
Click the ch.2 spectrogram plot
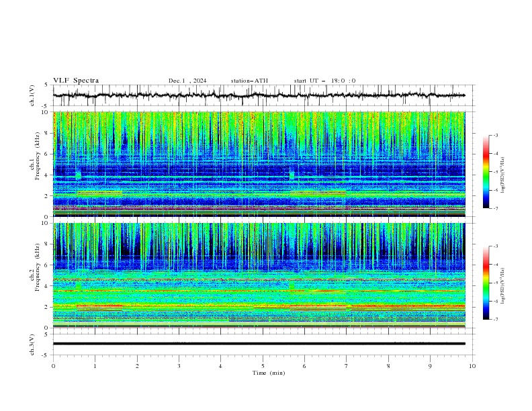tap(259, 275)
